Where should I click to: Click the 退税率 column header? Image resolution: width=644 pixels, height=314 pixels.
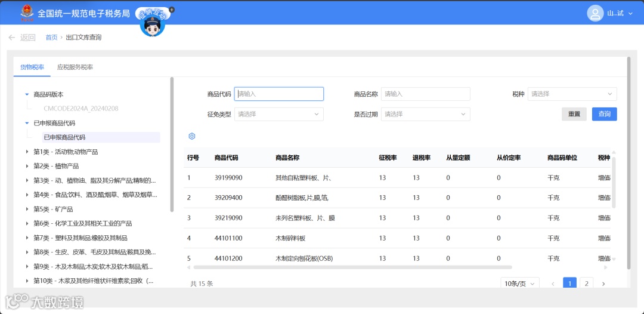coord(422,158)
